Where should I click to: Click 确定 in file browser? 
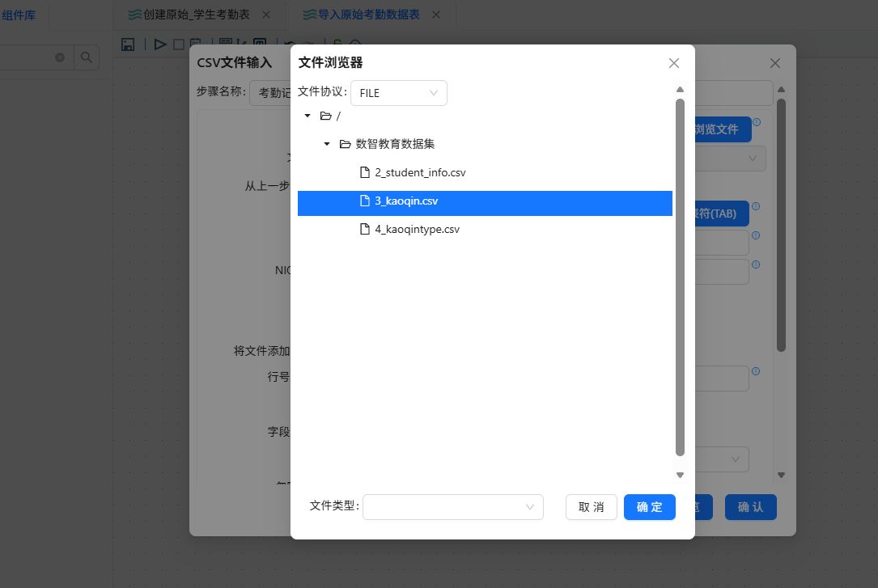point(650,507)
